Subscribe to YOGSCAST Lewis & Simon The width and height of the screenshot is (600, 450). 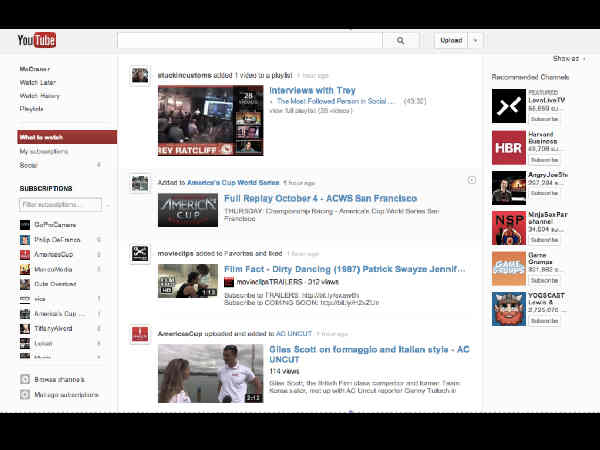[545, 321]
